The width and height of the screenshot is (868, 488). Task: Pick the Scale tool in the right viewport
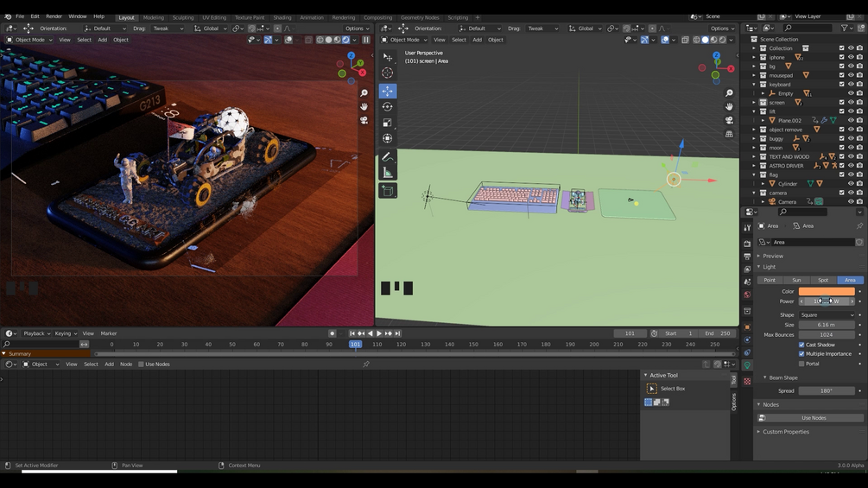(388, 123)
